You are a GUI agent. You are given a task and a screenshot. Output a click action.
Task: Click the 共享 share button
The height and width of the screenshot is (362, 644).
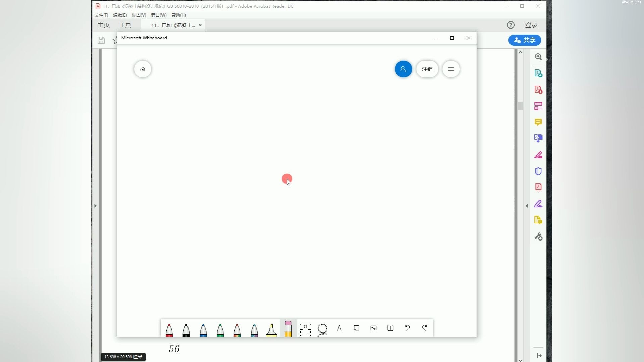click(525, 40)
